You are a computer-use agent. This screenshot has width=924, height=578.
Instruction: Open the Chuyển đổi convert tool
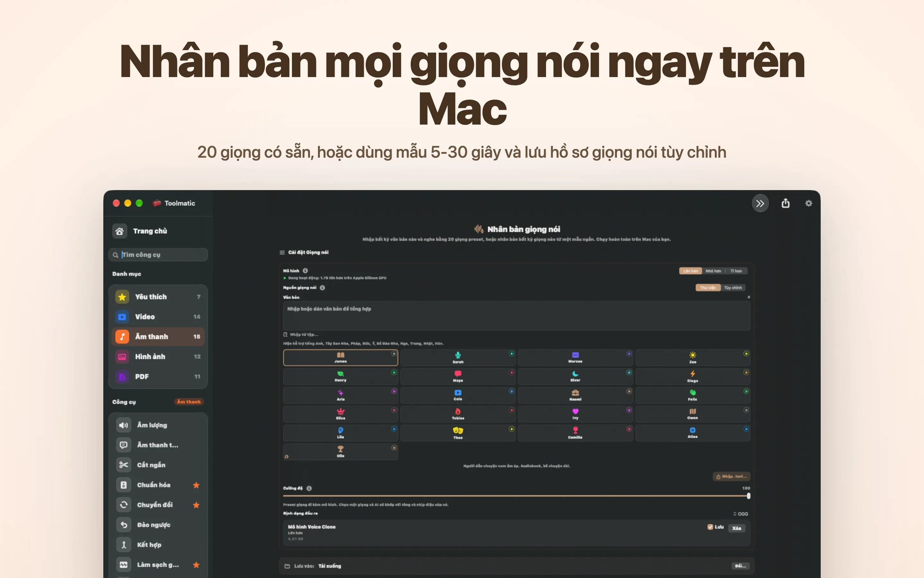(158, 504)
